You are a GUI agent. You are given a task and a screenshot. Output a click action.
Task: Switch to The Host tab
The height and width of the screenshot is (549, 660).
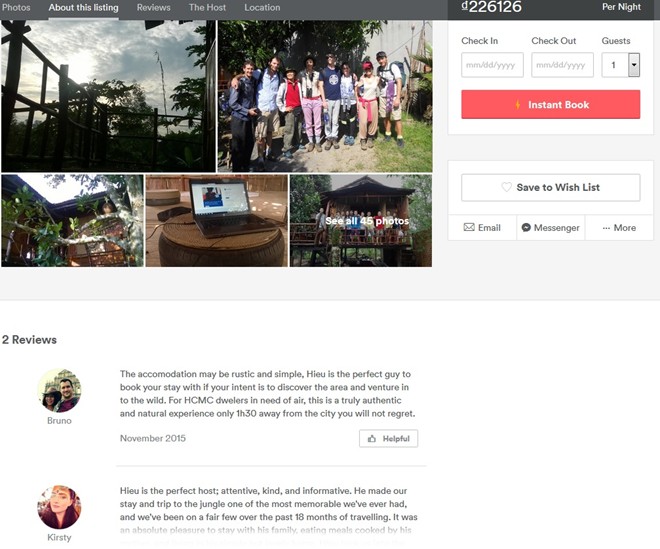pyautogui.click(x=207, y=8)
